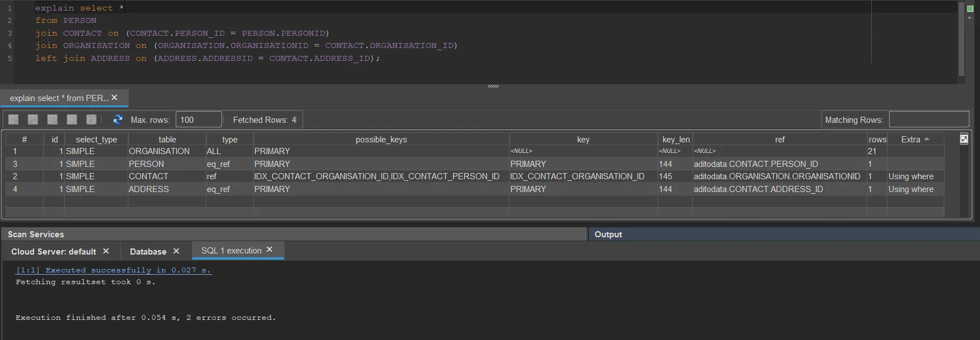Click the Delete Selected Record toolbar icon
Screen dimensions: 980x340
click(x=33, y=119)
